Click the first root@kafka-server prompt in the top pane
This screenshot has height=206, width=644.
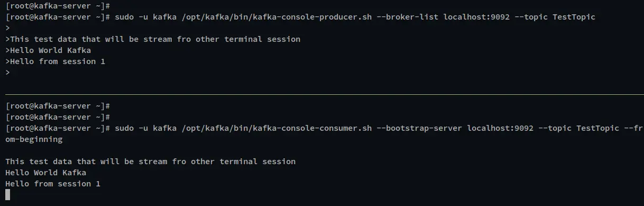(58, 6)
